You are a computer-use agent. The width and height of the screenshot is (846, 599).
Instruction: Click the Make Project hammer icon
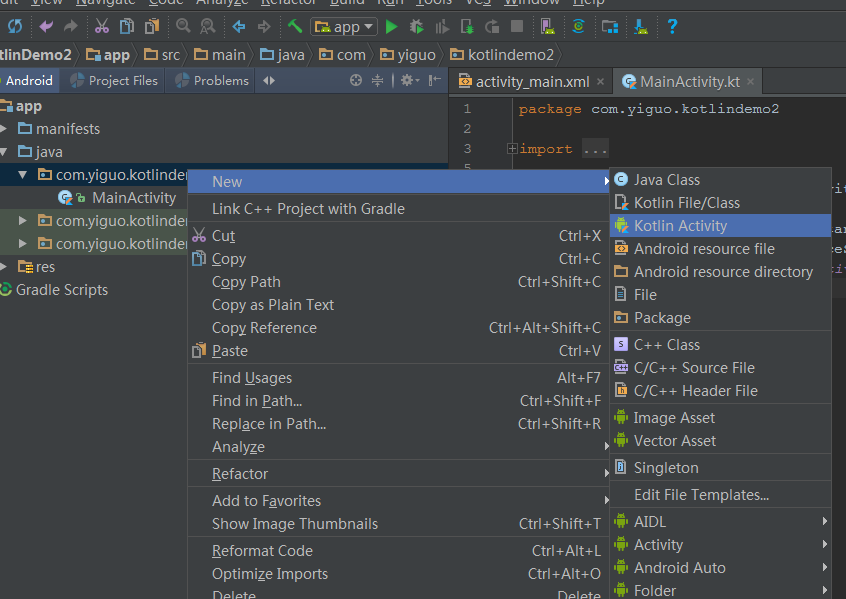[x=294, y=26]
